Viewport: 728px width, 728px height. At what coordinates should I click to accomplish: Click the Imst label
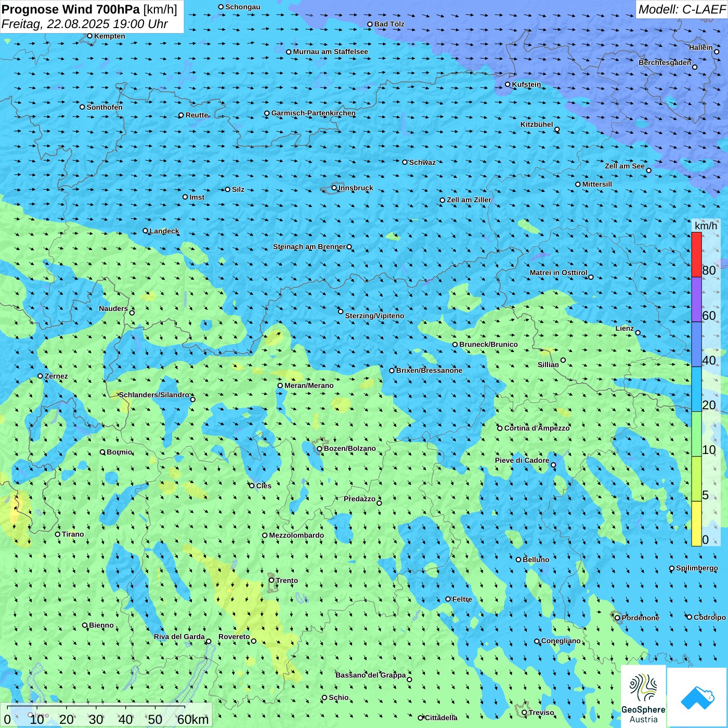click(197, 197)
